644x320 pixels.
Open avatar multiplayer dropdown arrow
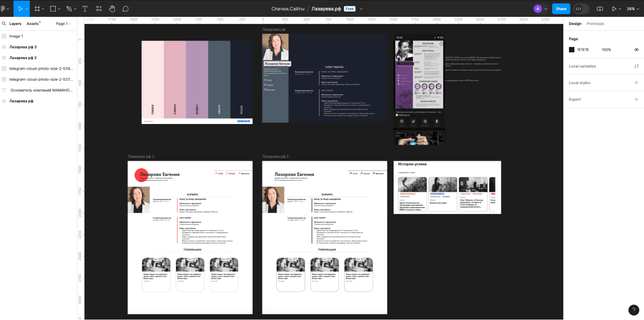[x=545, y=9]
